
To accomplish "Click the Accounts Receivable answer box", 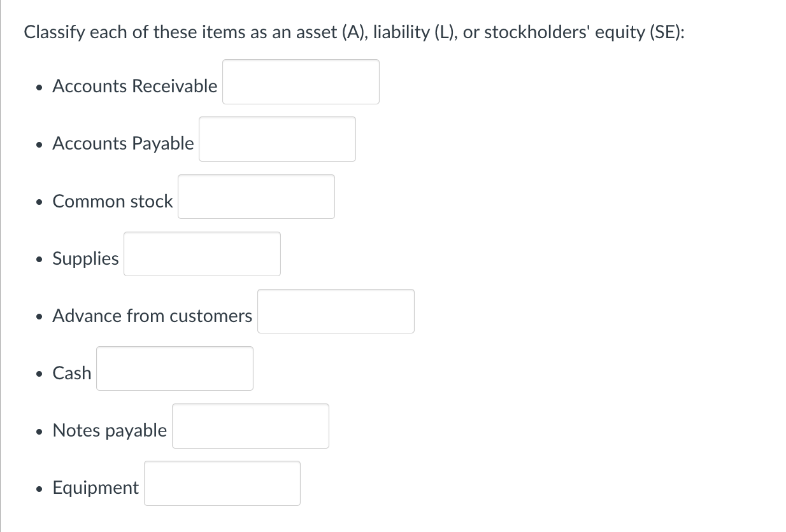I will pyautogui.click(x=301, y=81).
